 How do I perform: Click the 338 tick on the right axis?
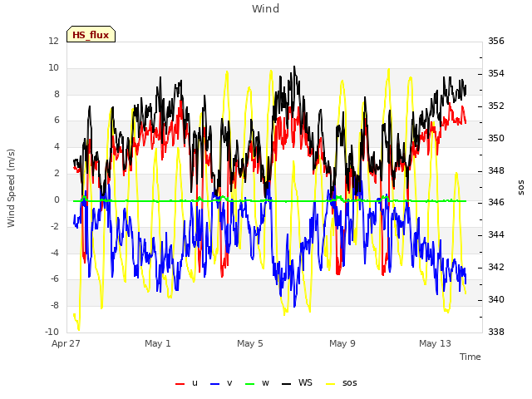point(496,332)
